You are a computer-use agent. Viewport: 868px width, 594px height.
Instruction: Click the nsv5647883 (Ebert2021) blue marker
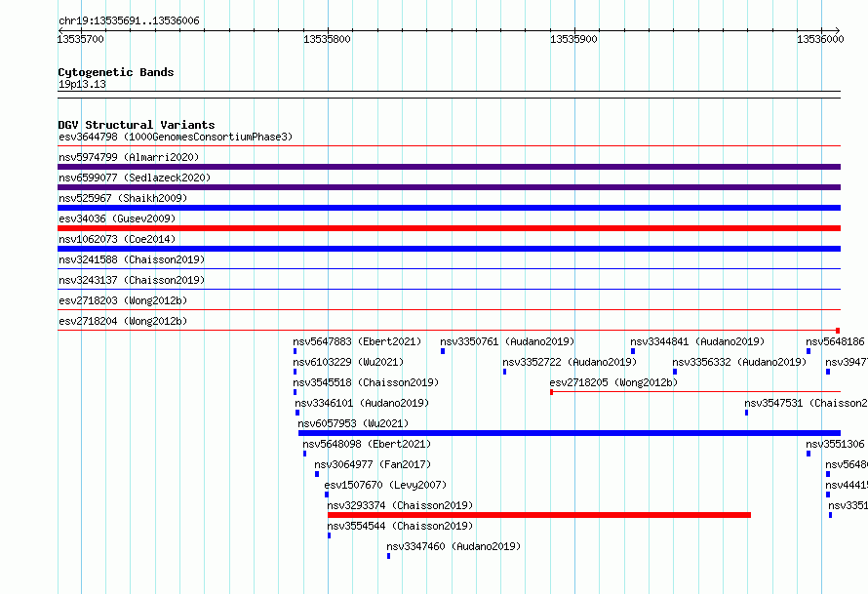(x=296, y=351)
